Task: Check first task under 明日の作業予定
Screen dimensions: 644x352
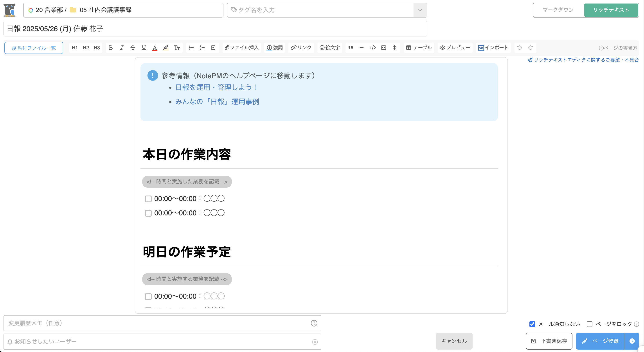Action: pos(148,296)
